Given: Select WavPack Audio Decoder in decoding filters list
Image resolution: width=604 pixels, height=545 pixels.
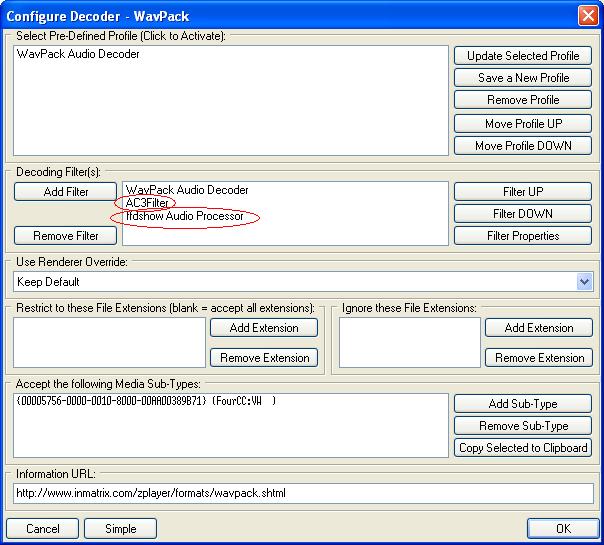Looking at the screenshot, I should coord(187,190).
